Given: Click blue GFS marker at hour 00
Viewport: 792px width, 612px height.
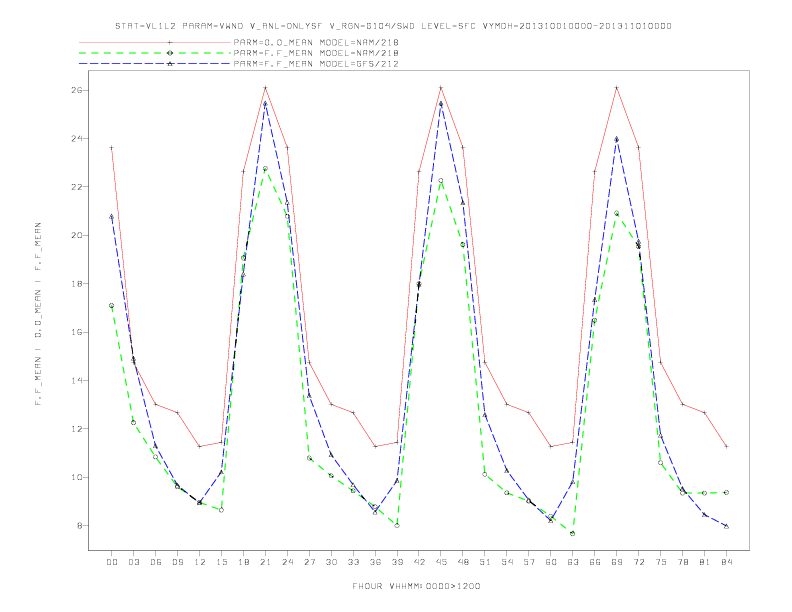Looking at the screenshot, I should tap(112, 217).
